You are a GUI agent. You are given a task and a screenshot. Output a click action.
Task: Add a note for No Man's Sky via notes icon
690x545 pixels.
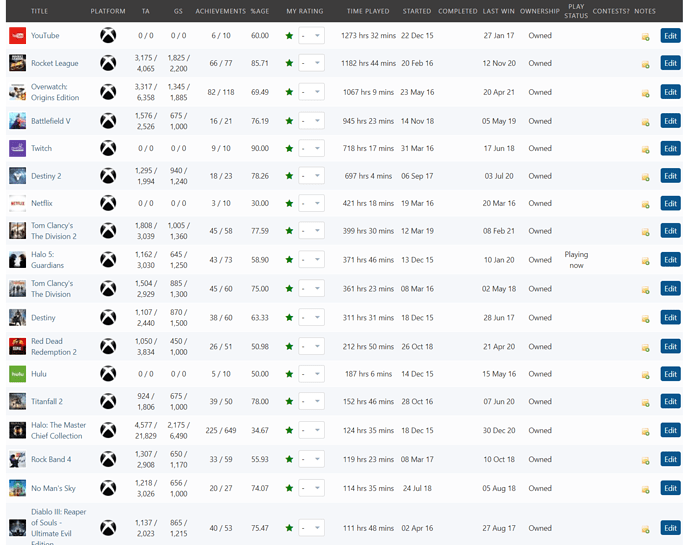[646, 490]
